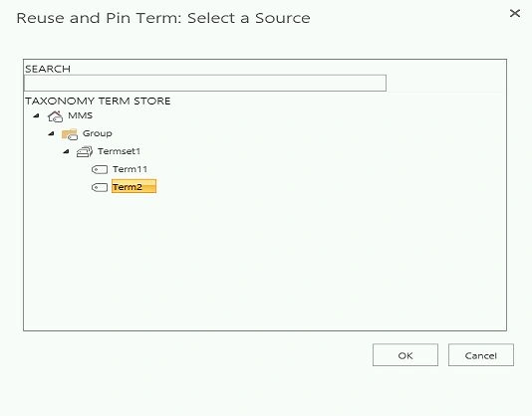Click the SEARCH label above the box
The width and height of the screenshot is (532, 416).
48,69
